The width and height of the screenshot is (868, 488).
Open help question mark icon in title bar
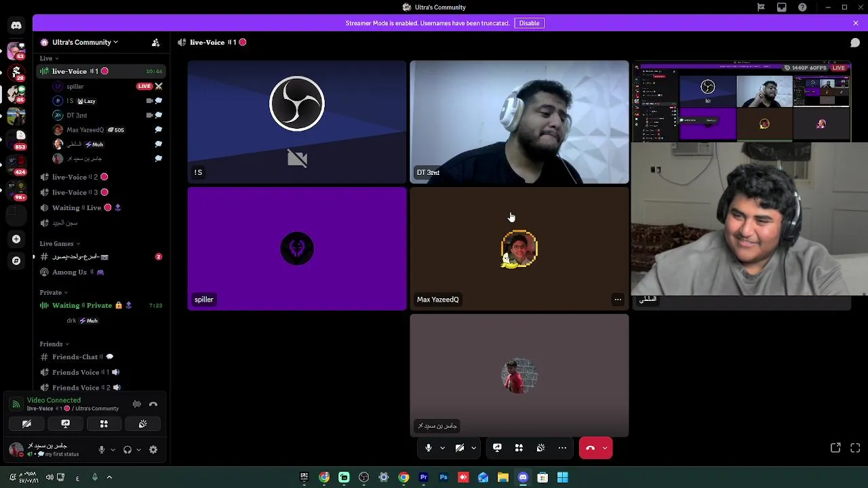tap(803, 7)
